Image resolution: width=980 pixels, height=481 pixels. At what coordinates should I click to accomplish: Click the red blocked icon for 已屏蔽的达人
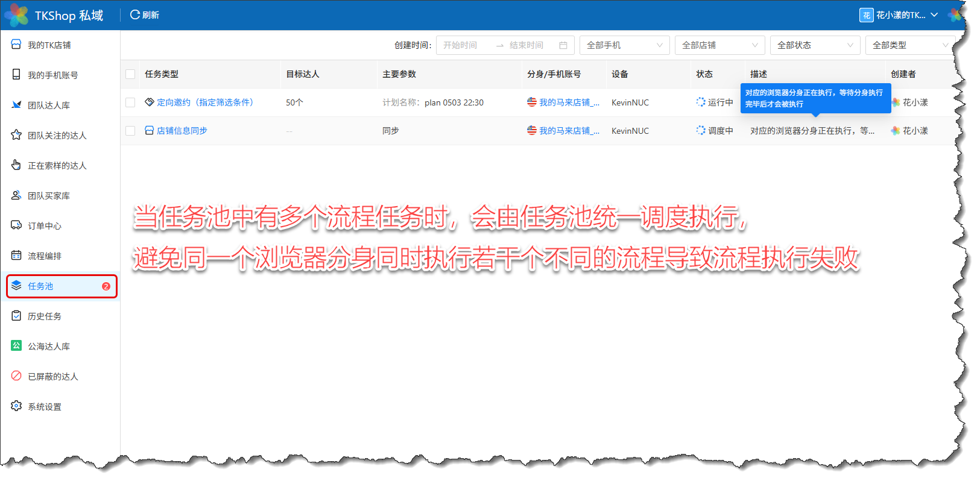[x=16, y=376]
